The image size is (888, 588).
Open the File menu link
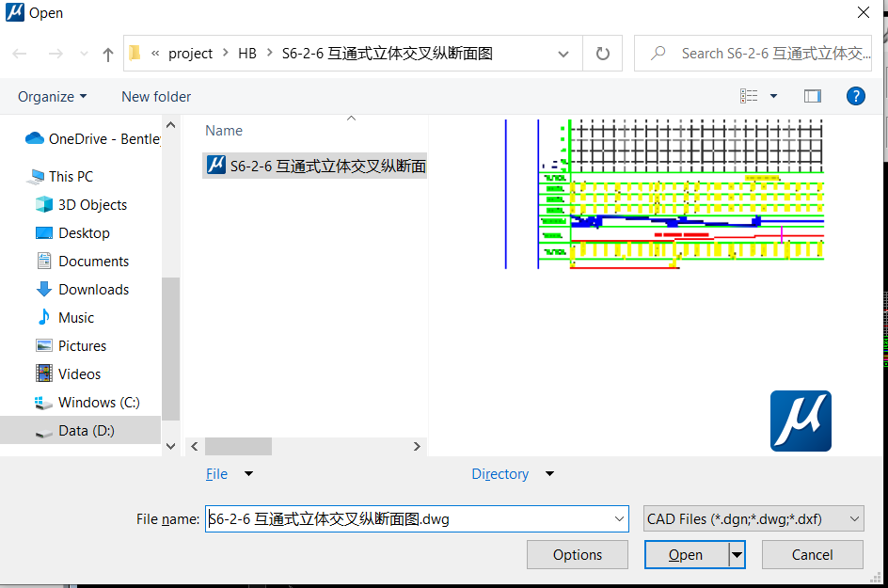[x=216, y=474]
